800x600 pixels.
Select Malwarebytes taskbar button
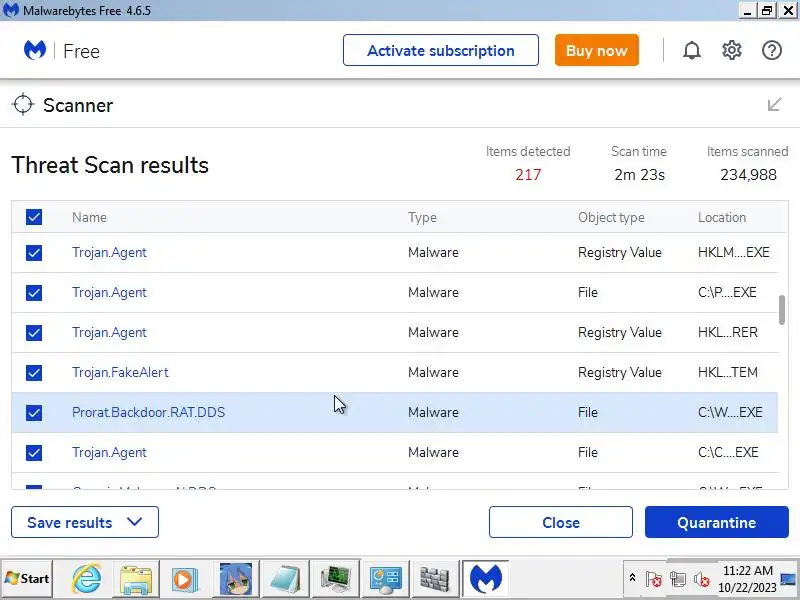[485, 579]
